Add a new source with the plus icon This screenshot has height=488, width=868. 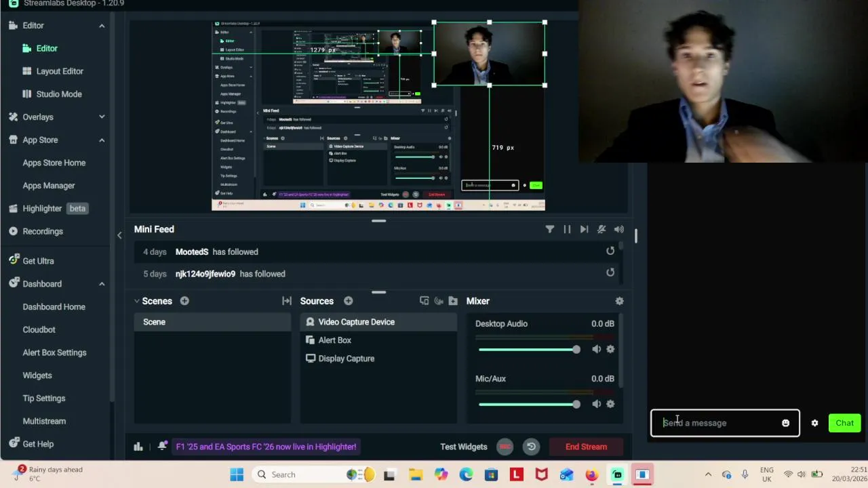[348, 301]
